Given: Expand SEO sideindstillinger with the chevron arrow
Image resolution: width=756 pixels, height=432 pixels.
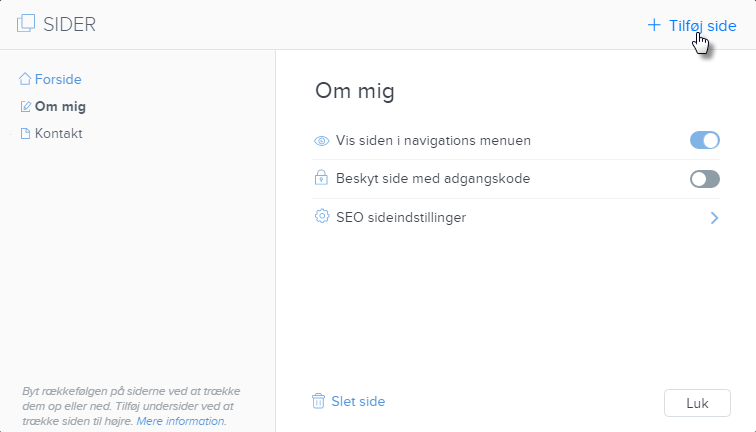Looking at the screenshot, I should point(714,217).
